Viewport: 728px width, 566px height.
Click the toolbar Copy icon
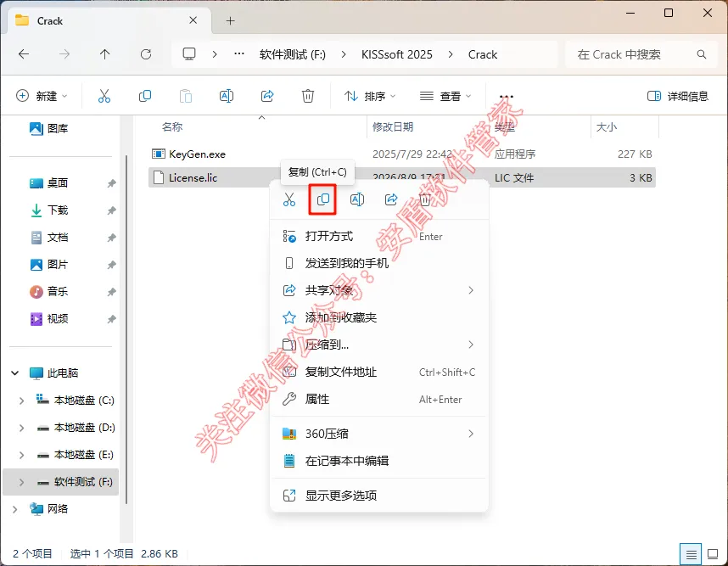click(145, 96)
